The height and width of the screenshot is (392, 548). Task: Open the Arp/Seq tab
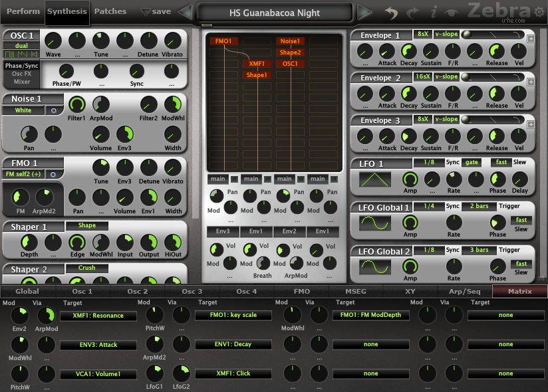[464, 292]
